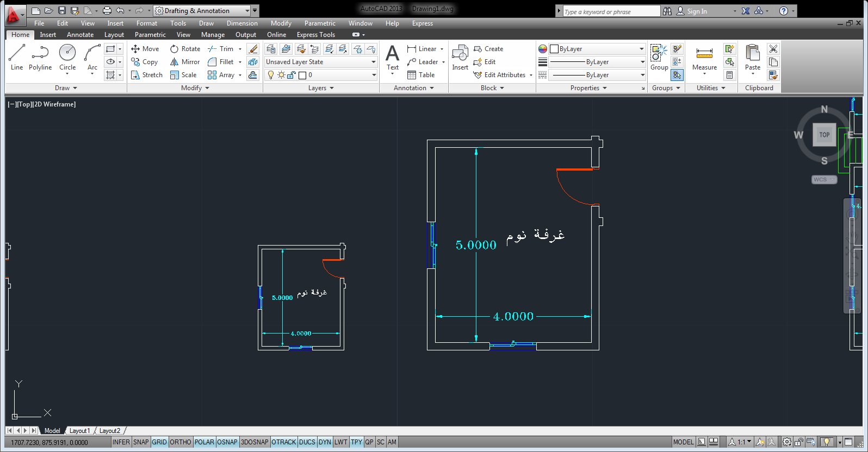Expand the Draw panel
Image resolution: width=868 pixels, height=452 pixels.
click(66, 88)
